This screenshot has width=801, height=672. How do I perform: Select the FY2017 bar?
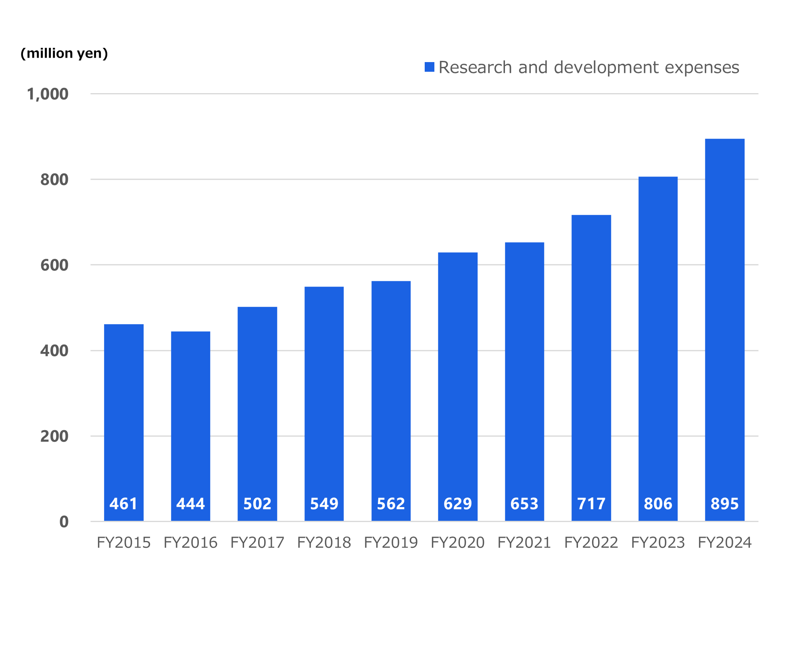coord(257,414)
